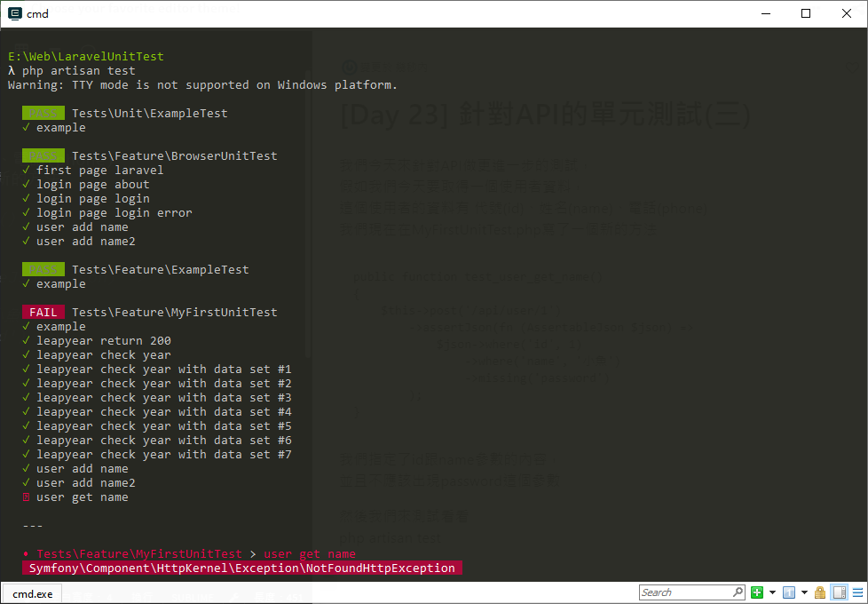Click the 'leapyear return 200' test line
Viewport: 868px width, 604px height.
click(x=104, y=341)
